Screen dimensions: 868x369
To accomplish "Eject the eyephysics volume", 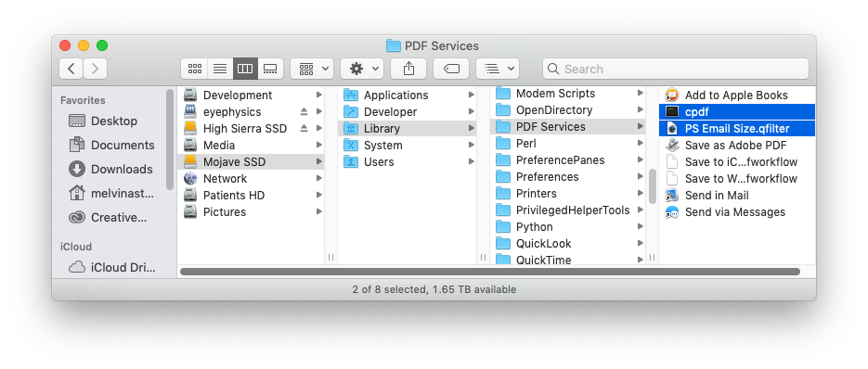I will [x=304, y=112].
